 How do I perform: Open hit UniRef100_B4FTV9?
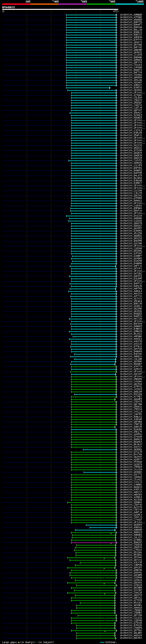(131, 72)
